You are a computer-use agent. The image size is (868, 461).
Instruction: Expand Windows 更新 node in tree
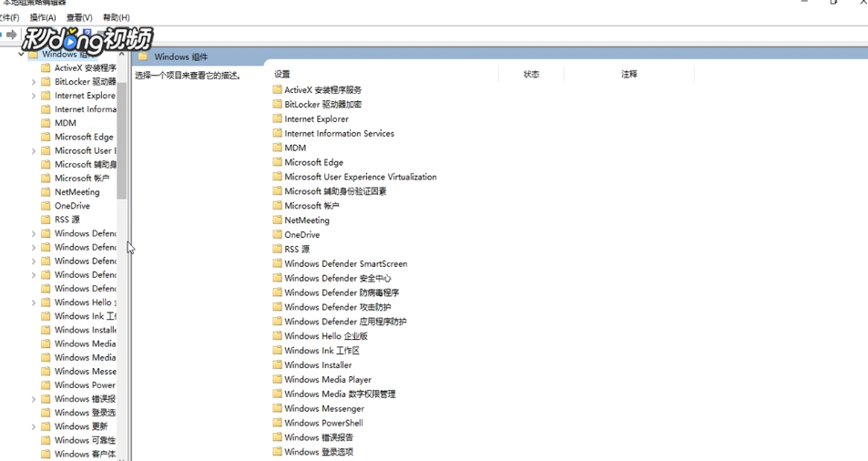[x=33, y=426]
